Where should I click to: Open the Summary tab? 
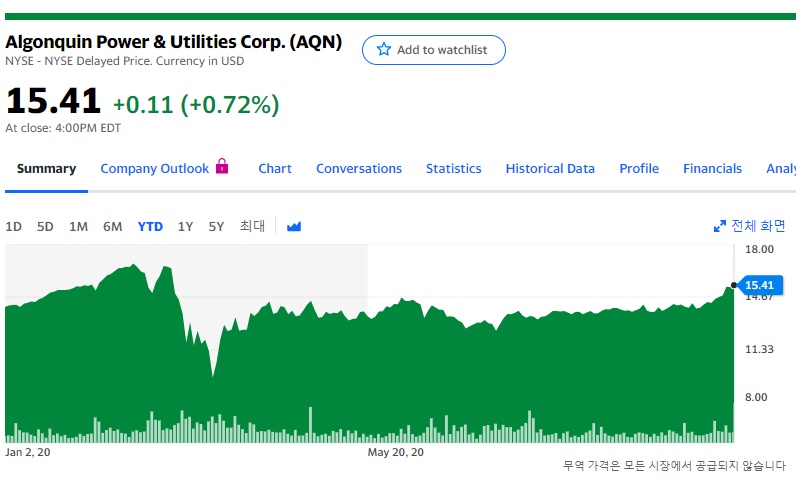click(x=46, y=169)
